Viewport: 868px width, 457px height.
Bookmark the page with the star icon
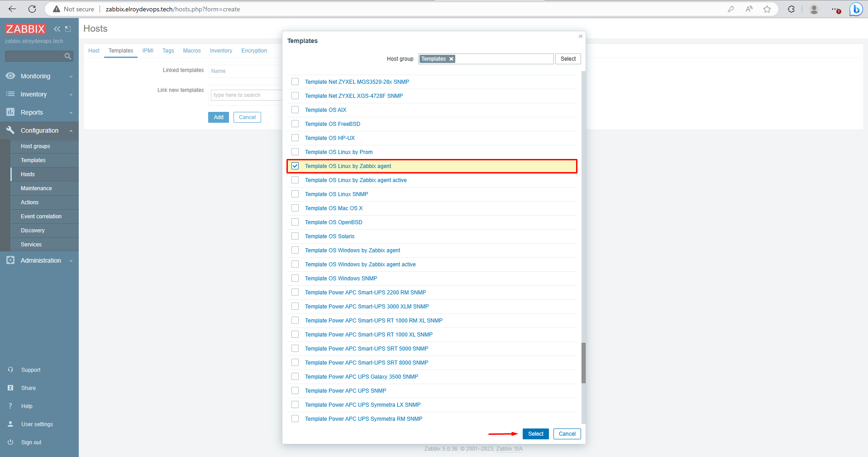[x=767, y=9]
